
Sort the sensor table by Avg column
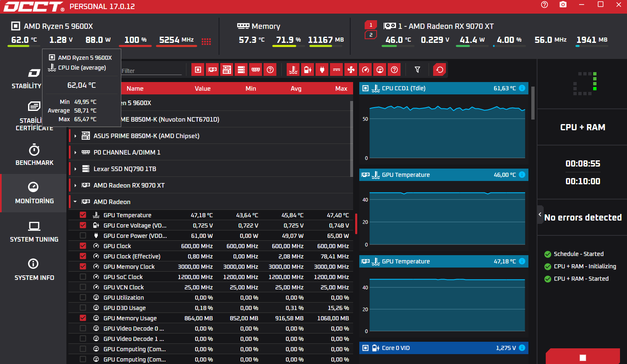click(296, 89)
